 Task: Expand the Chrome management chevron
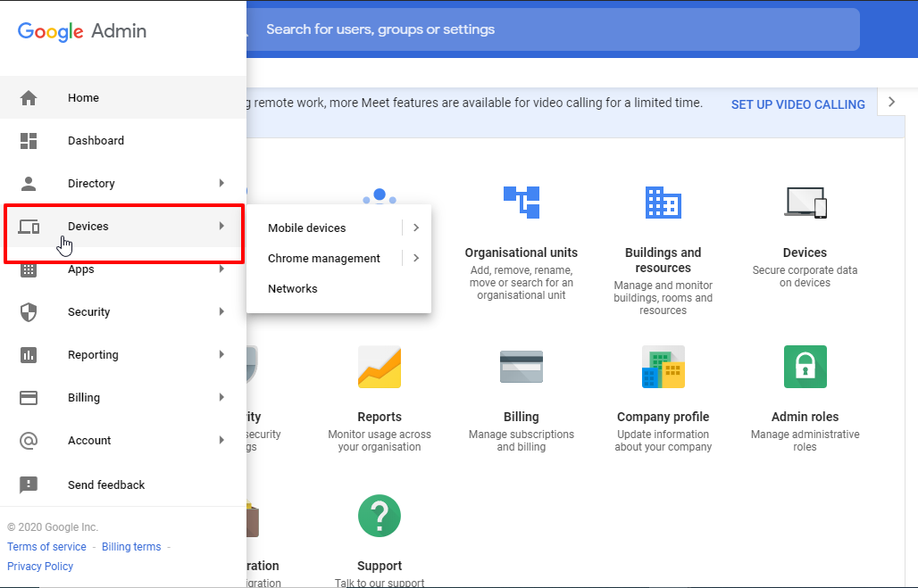(416, 258)
